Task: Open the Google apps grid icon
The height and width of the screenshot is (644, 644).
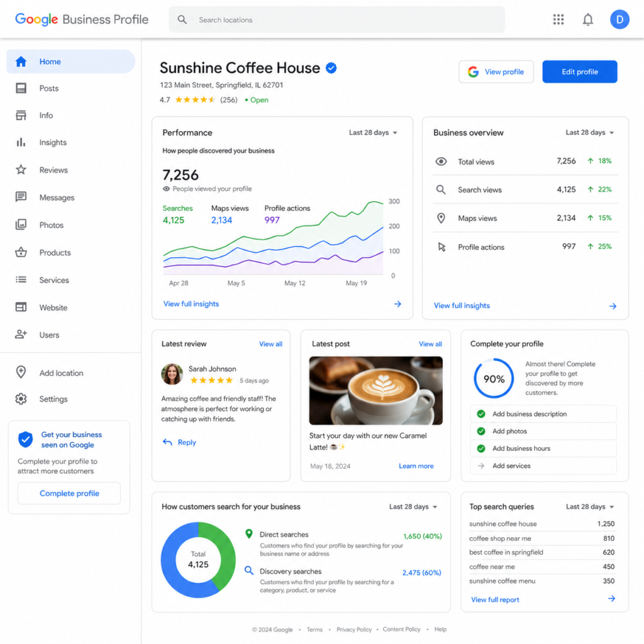Action: click(558, 19)
